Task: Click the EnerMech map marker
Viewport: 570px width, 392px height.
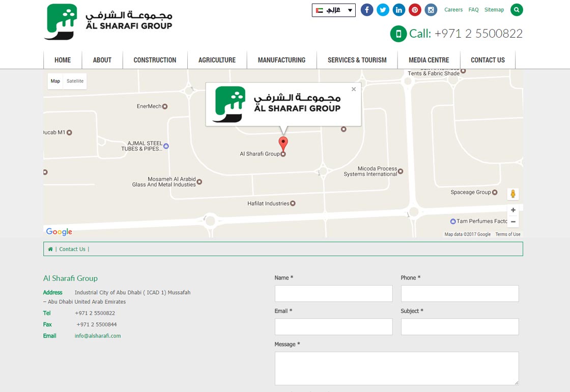Action: (165, 106)
